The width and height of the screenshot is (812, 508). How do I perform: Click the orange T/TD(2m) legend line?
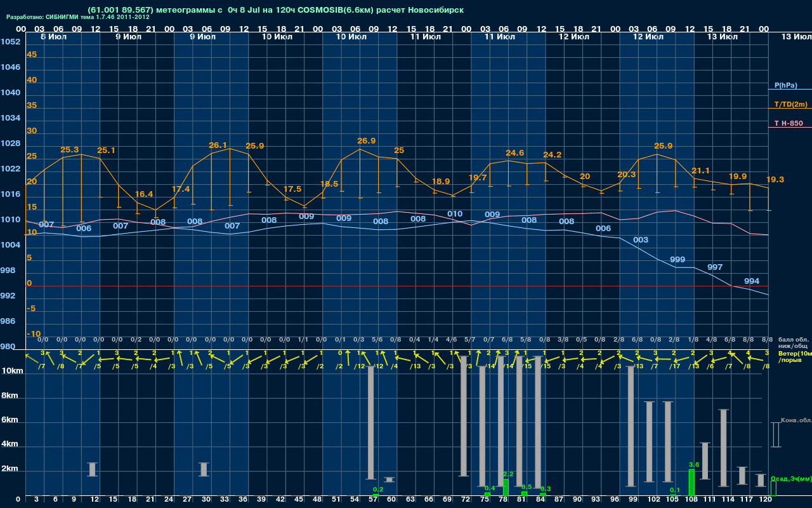click(790, 109)
